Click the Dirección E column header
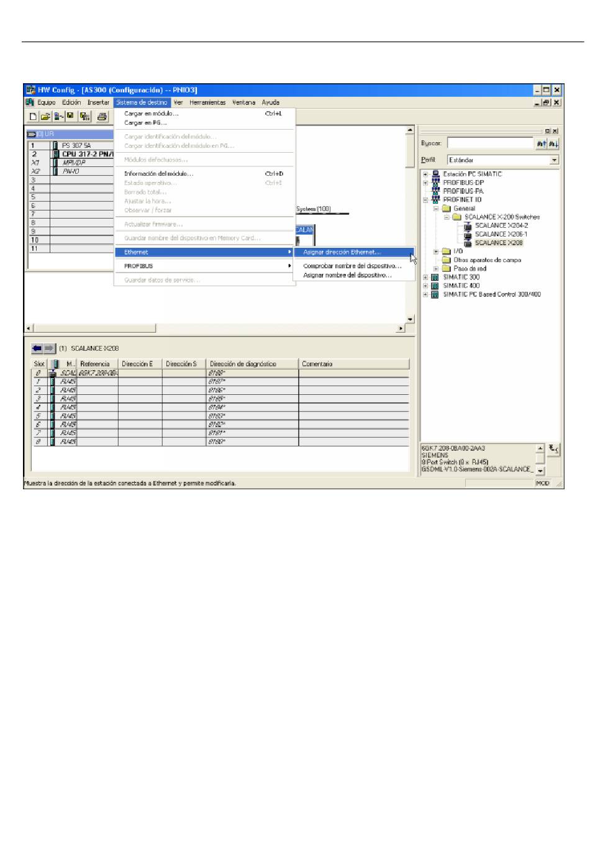 pyautogui.click(x=140, y=364)
